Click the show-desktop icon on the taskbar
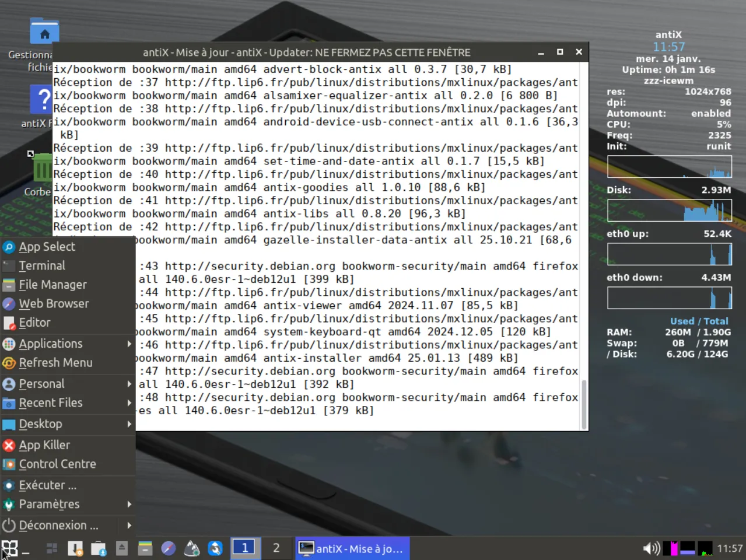The height and width of the screenshot is (560, 746). [x=51, y=548]
